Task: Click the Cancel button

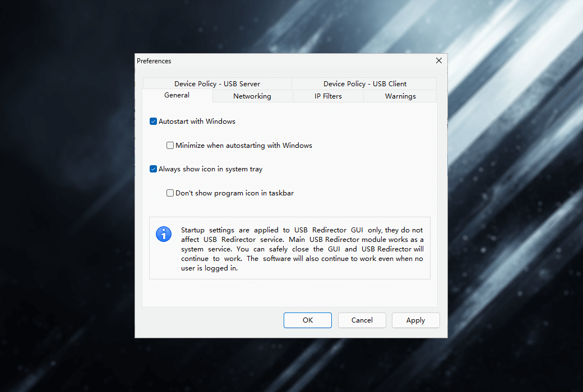Action: (x=362, y=320)
